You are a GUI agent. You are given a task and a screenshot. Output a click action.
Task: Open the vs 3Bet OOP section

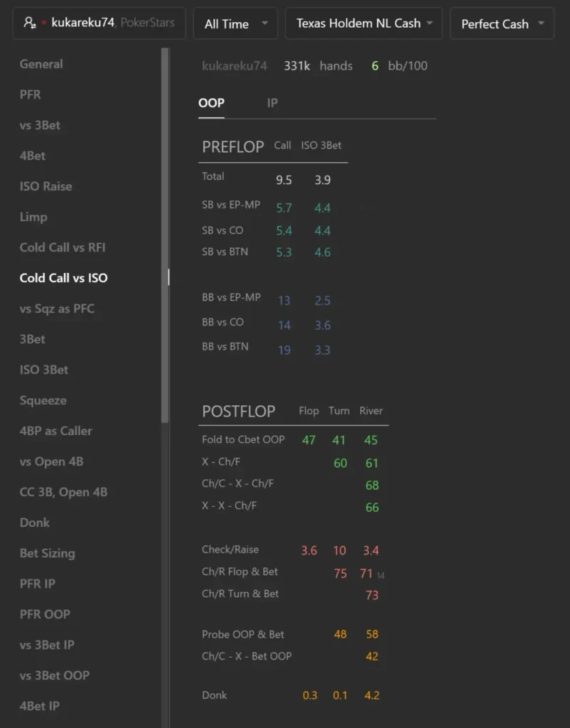54,675
